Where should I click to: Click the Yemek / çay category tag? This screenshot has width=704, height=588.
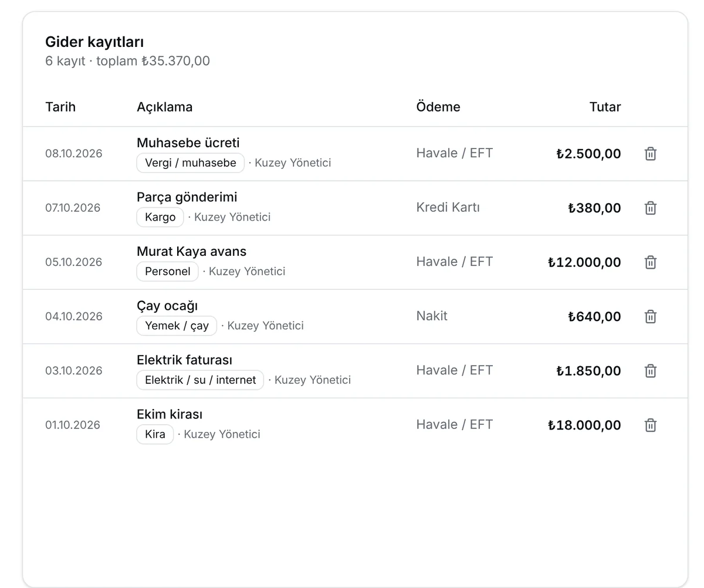[x=177, y=326]
